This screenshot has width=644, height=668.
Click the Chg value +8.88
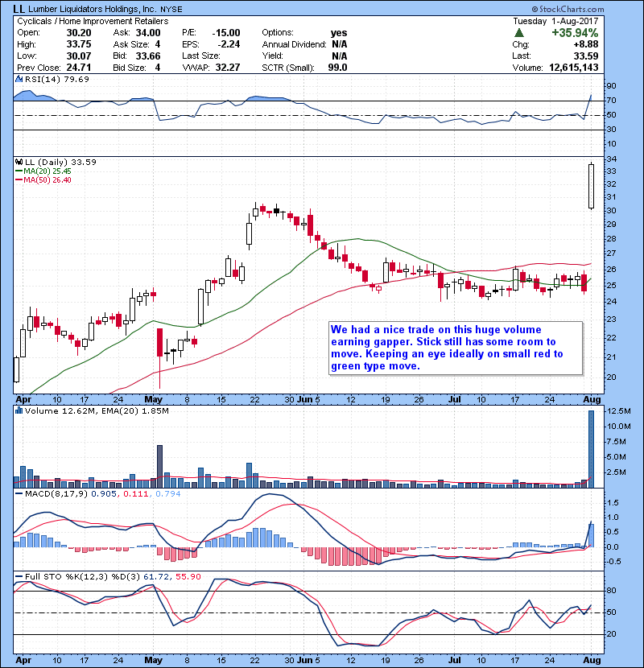585,44
